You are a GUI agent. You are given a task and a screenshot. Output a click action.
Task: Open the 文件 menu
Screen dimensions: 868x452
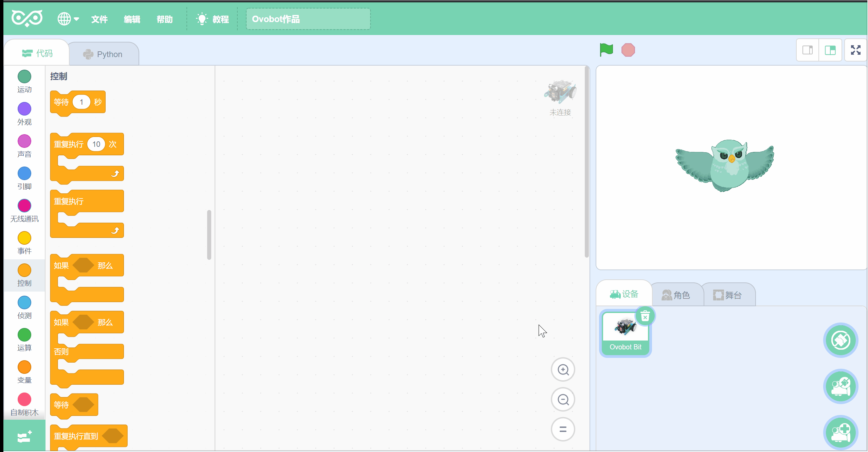click(99, 19)
